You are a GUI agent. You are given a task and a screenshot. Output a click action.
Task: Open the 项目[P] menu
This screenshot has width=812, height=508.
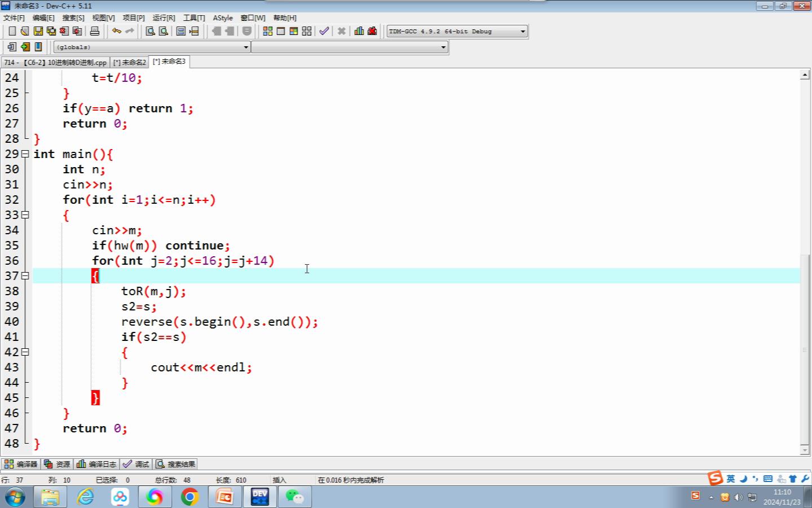[x=134, y=18]
